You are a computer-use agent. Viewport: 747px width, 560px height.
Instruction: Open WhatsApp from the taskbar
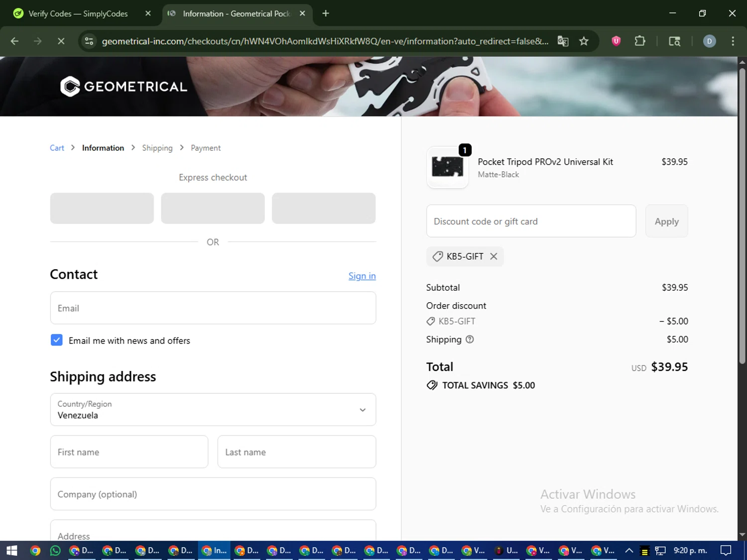pyautogui.click(x=55, y=551)
